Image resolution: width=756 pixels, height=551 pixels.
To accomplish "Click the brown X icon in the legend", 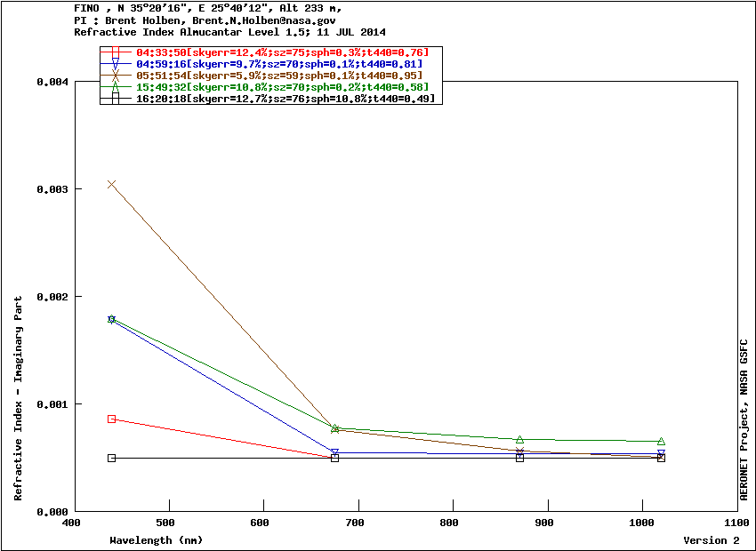I will click(116, 76).
